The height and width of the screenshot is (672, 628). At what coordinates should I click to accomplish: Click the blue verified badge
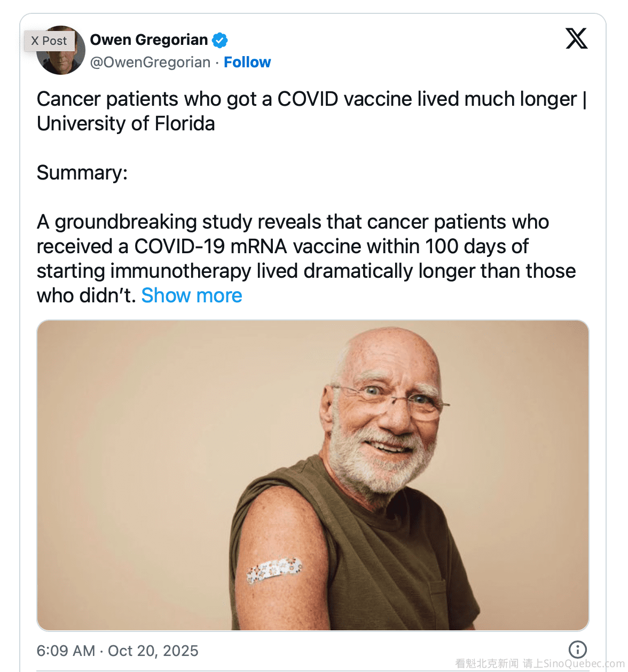pyautogui.click(x=219, y=40)
